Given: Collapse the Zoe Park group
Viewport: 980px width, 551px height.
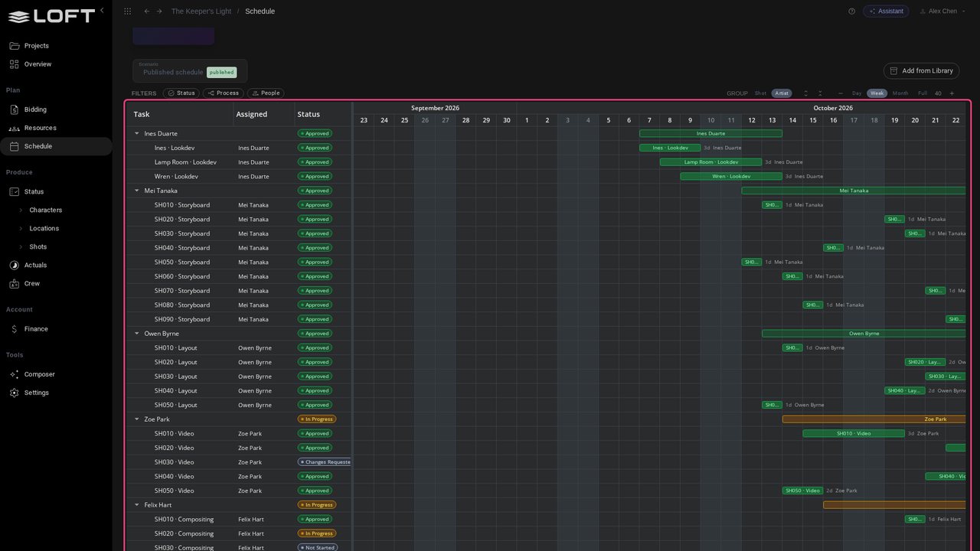Looking at the screenshot, I should click(137, 419).
